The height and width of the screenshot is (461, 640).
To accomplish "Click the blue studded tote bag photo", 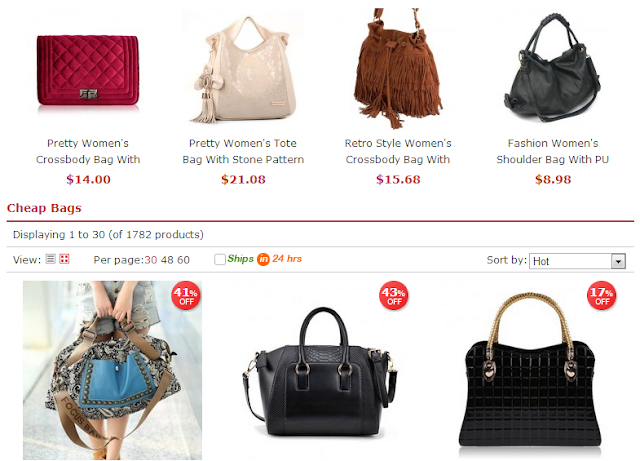I will [112, 370].
